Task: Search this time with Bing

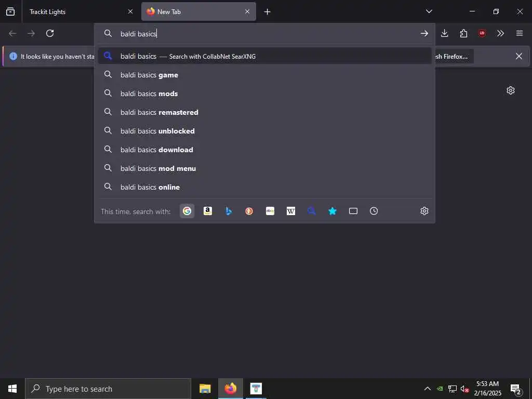Action: click(x=229, y=211)
